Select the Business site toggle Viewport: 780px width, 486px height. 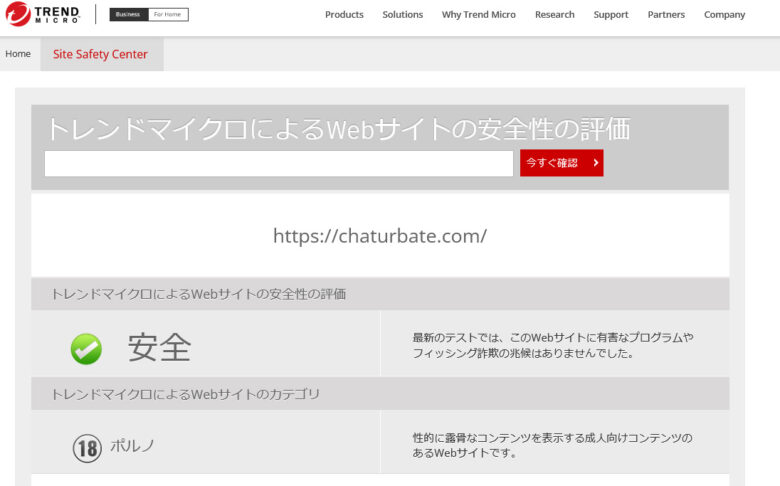pos(127,15)
